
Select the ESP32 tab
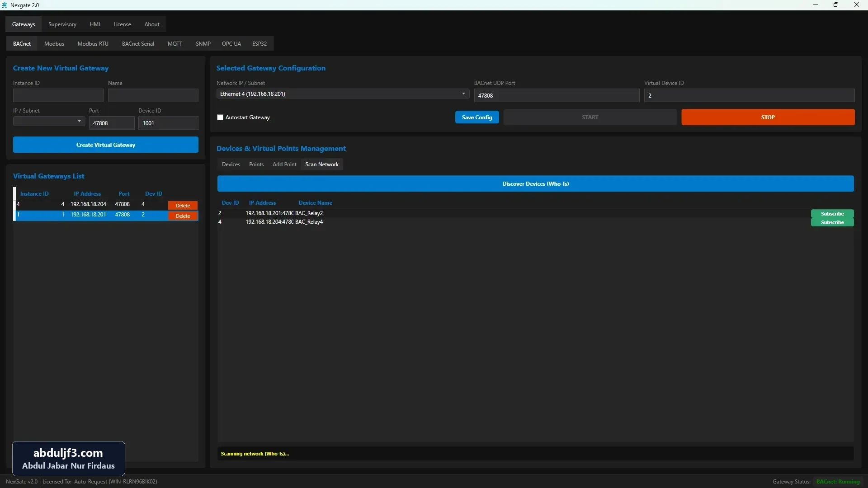click(x=259, y=44)
